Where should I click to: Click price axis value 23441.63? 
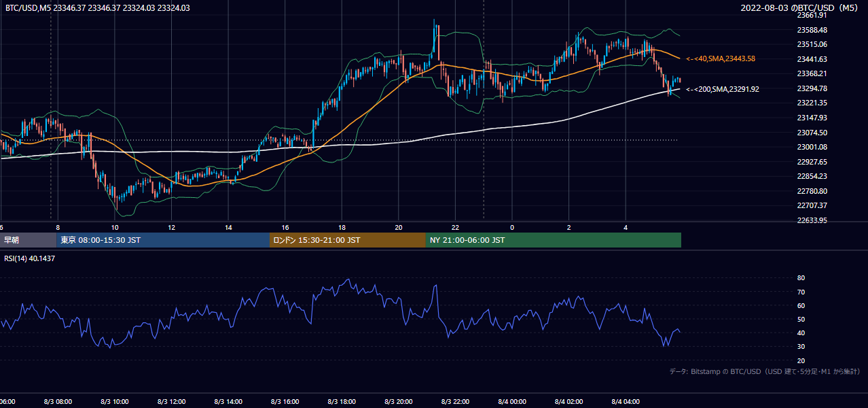point(812,59)
